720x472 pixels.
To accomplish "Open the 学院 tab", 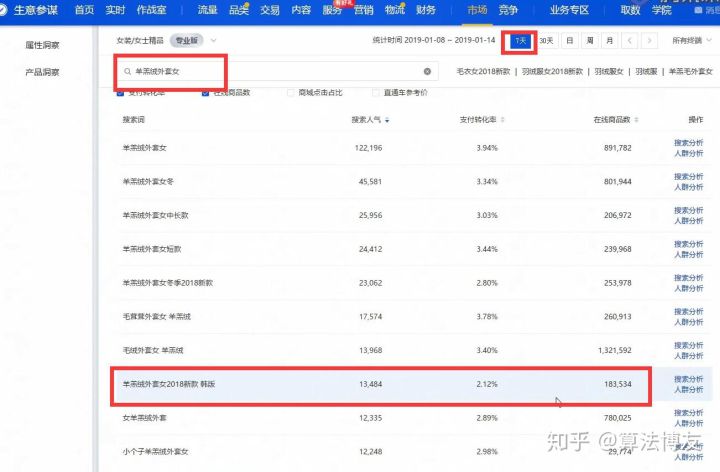I will click(661, 10).
